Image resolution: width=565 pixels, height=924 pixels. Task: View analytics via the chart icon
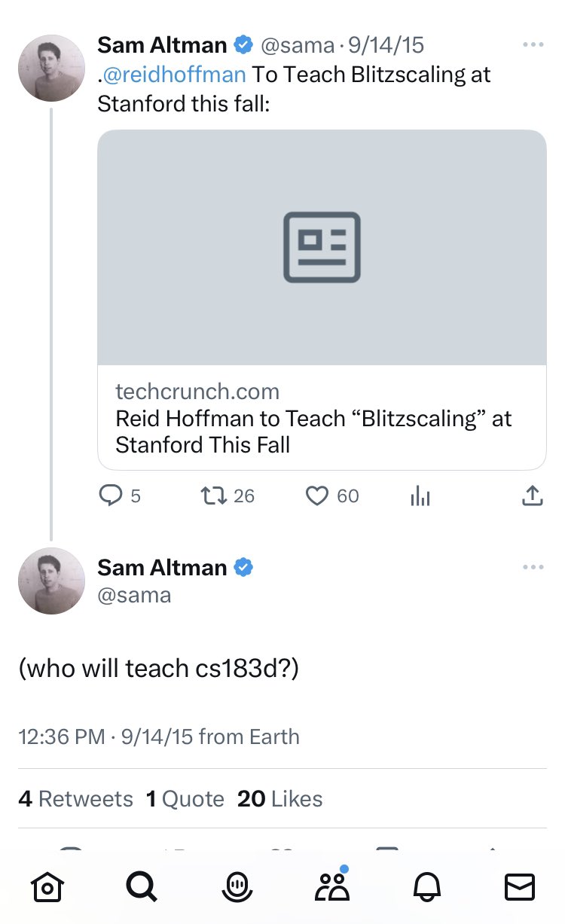[x=420, y=496]
